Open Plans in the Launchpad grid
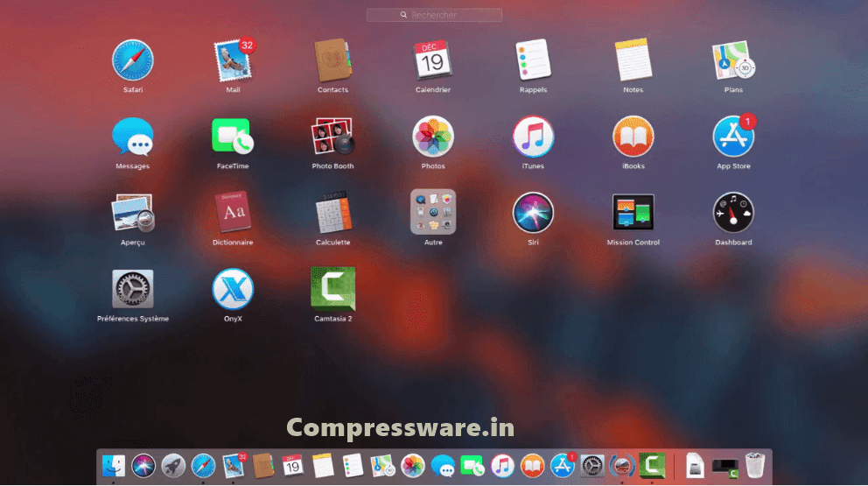 (733, 60)
